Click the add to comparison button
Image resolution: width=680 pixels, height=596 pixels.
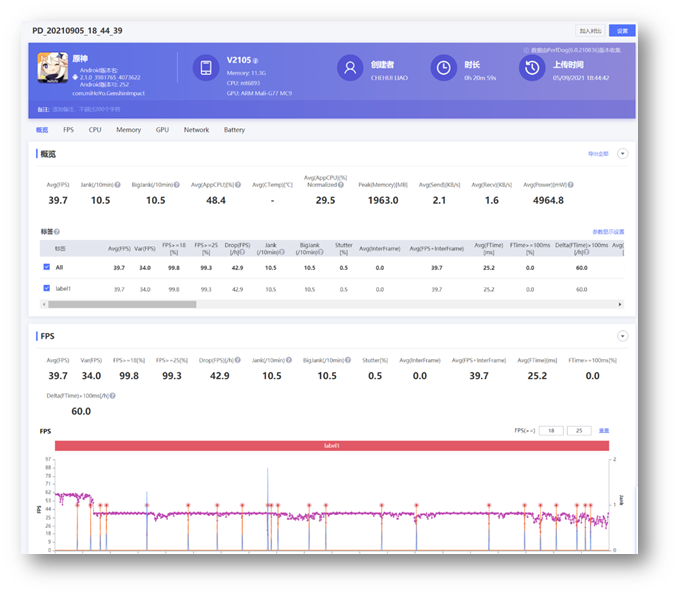(590, 31)
